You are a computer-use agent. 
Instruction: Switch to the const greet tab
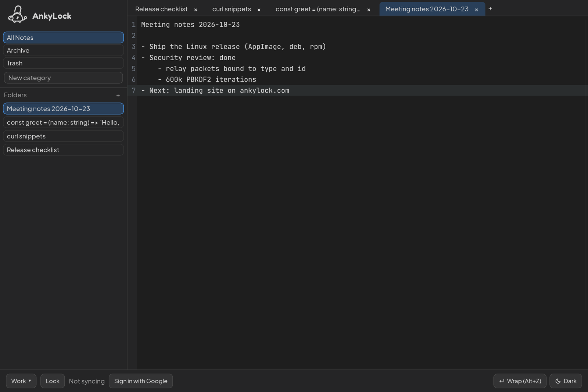318,9
